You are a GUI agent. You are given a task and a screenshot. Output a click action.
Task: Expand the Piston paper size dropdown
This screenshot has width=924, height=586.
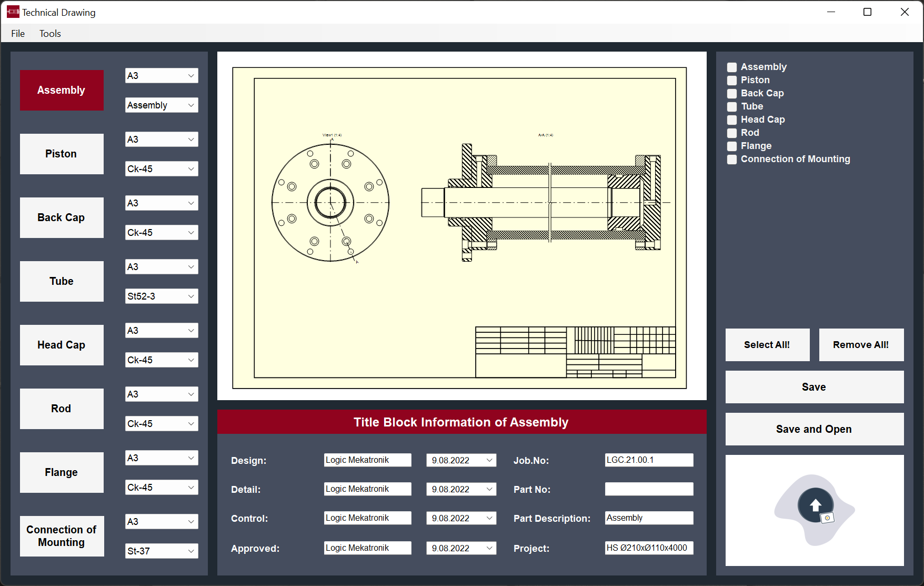(x=162, y=140)
